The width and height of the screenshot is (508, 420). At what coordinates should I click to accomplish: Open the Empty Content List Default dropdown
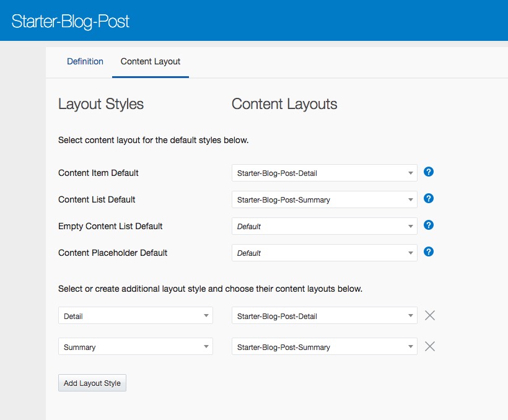pos(324,227)
